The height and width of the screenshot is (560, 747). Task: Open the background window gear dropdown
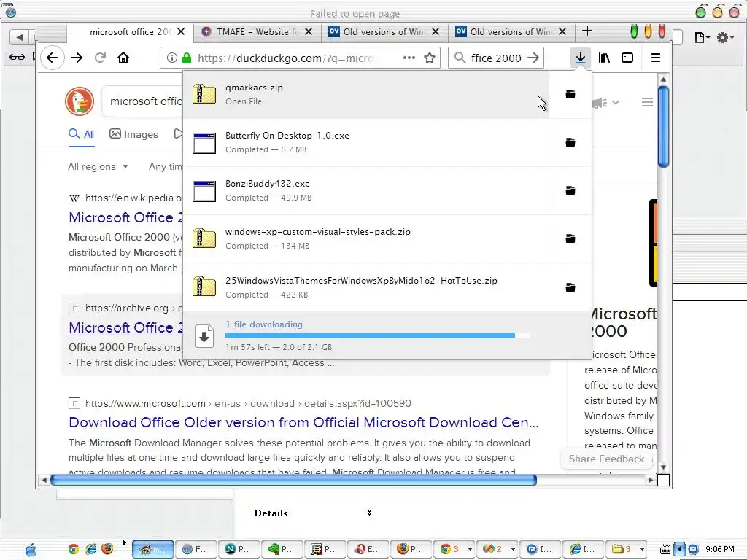click(x=725, y=37)
